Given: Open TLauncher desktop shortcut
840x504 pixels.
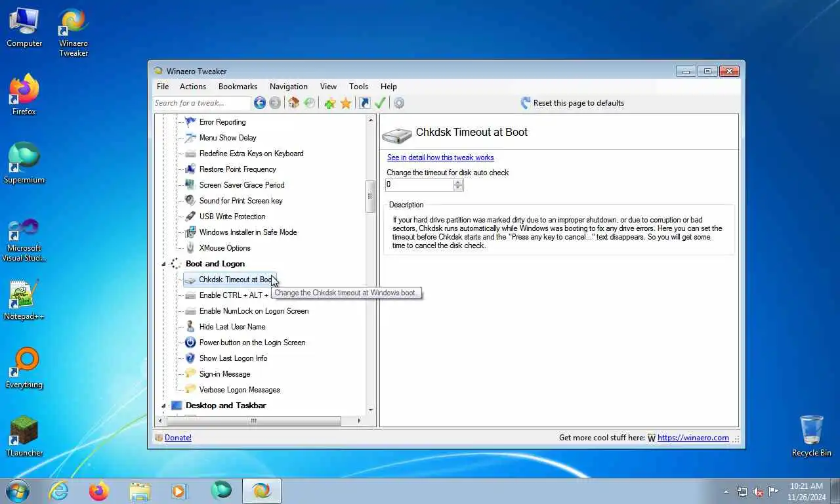Looking at the screenshot, I should [24, 436].
